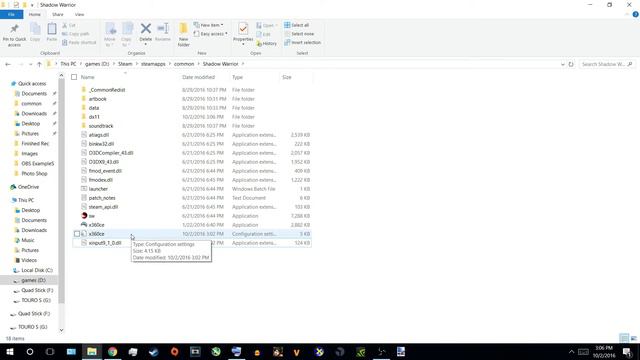Image resolution: width=640 pixels, height=360 pixels.
Task: Open Windows Start menu
Action: [x=10, y=351]
